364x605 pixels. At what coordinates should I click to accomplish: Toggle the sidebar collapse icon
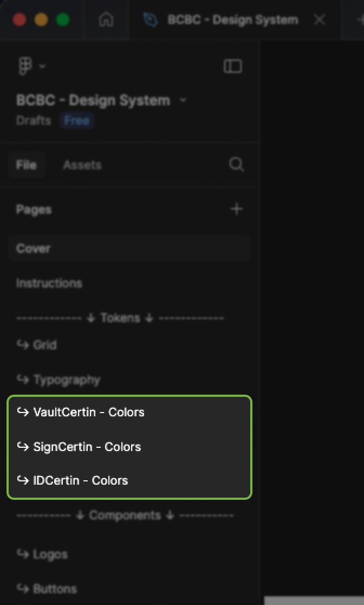(232, 66)
